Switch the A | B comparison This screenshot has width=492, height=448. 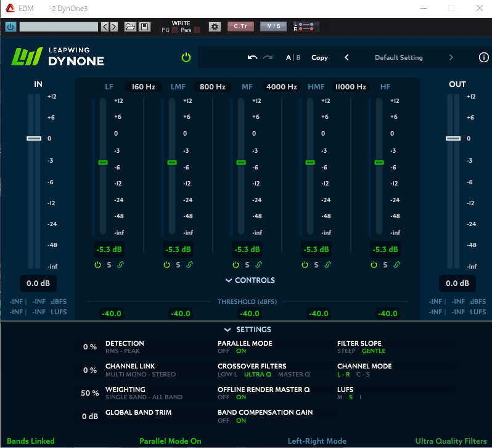(x=293, y=57)
